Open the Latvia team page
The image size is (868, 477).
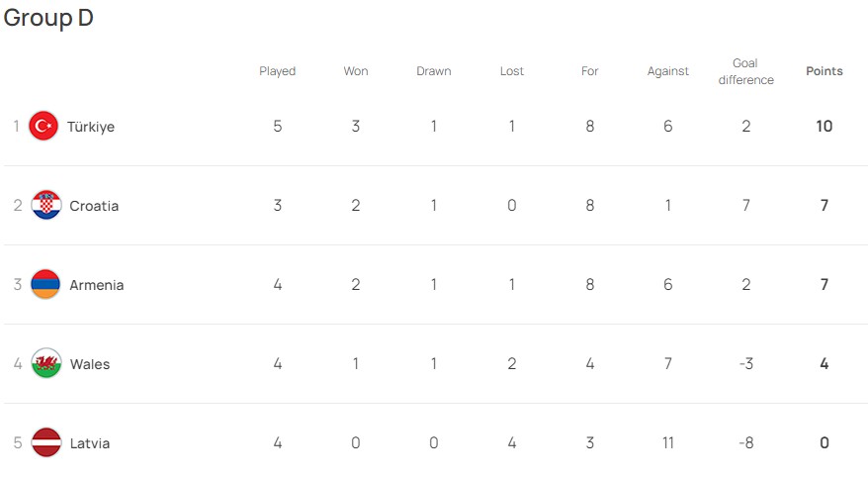pos(90,443)
